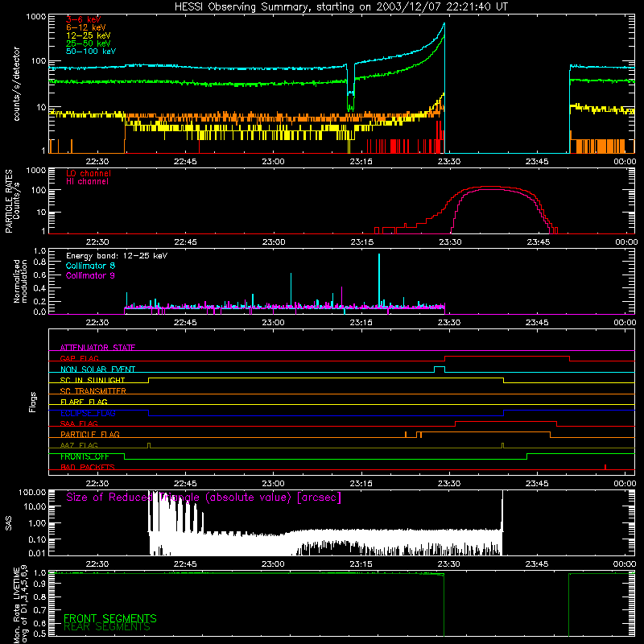Click the FRONT SEGMENTS legend label
The height and width of the screenshot is (644, 644).
[110, 618]
